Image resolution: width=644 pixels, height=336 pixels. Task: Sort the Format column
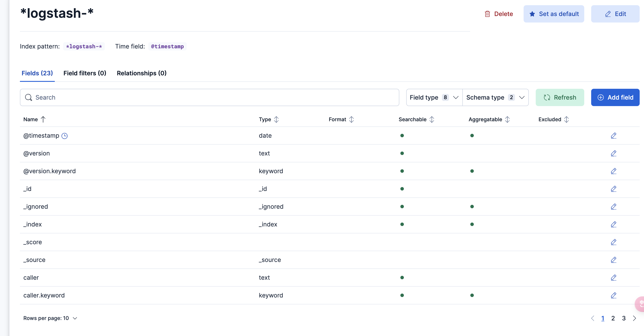[351, 119]
